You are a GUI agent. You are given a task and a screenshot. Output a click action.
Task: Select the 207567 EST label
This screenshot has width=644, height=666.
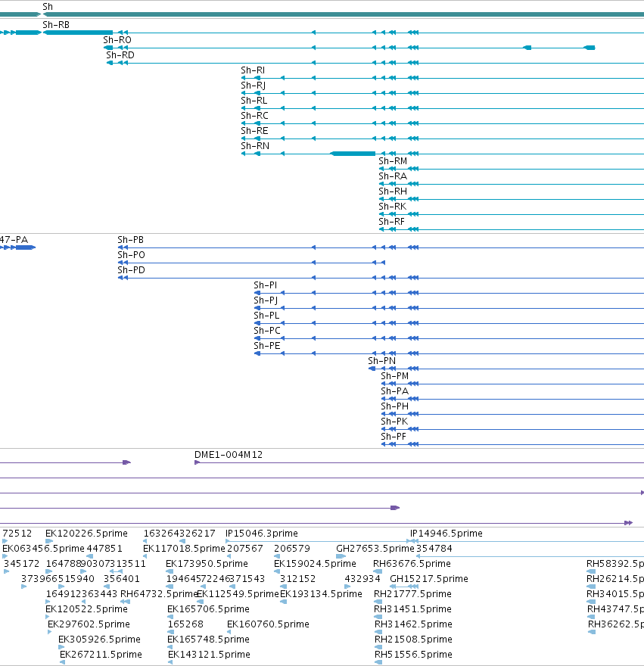[x=245, y=549]
